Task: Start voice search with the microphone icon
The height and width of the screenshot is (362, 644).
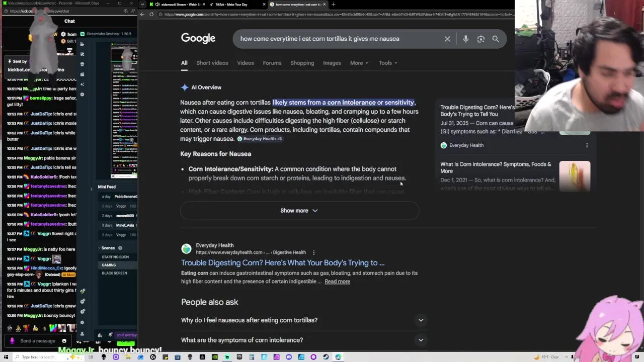Action: tap(465, 39)
